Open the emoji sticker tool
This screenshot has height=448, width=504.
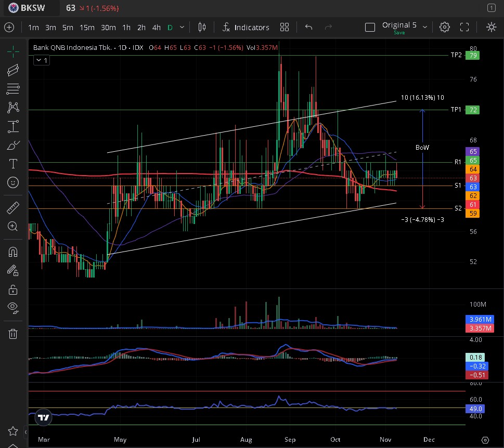click(x=13, y=182)
